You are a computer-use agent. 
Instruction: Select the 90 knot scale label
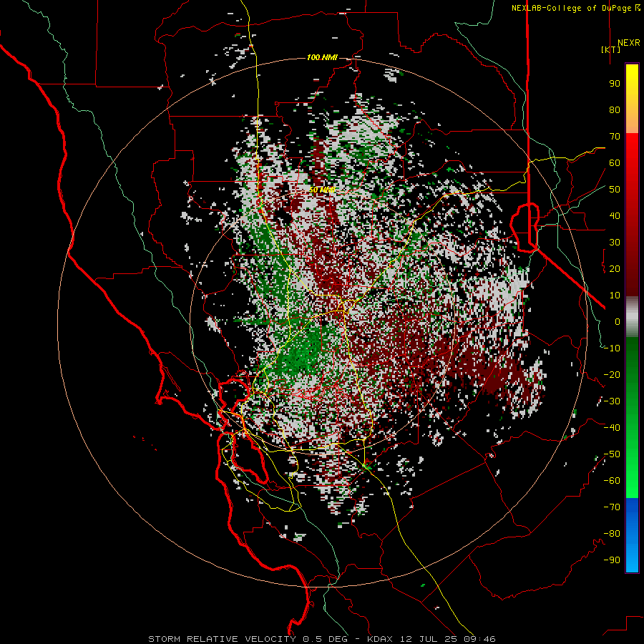click(615, 84)
